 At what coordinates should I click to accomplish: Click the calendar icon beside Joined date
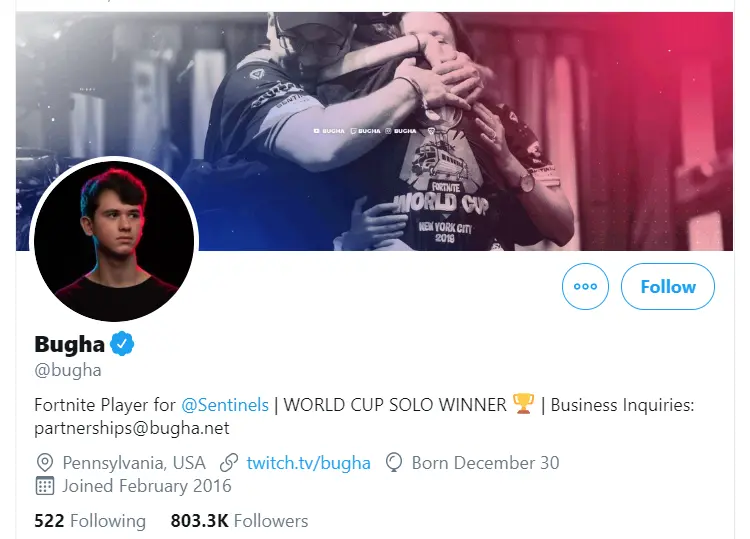click(x=44, y=487)
